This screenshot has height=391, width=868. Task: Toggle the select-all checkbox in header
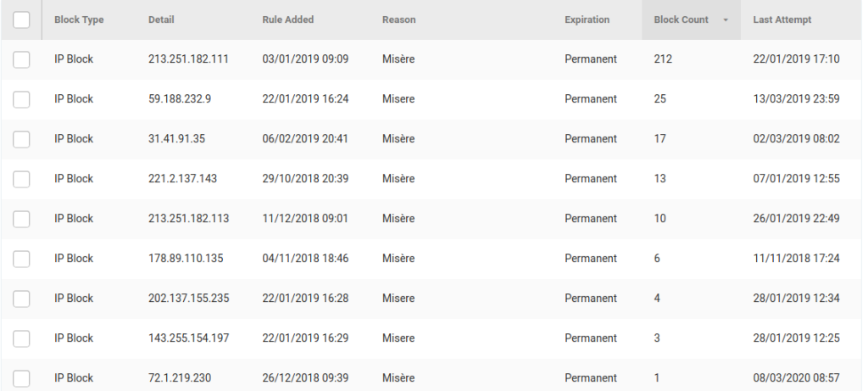click(x=22, y=20)
